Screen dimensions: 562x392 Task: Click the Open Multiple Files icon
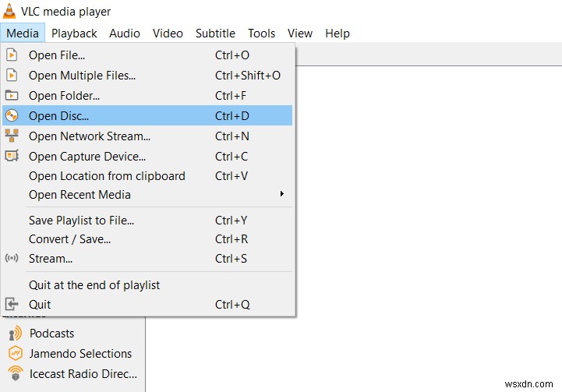tap(12, 76)
